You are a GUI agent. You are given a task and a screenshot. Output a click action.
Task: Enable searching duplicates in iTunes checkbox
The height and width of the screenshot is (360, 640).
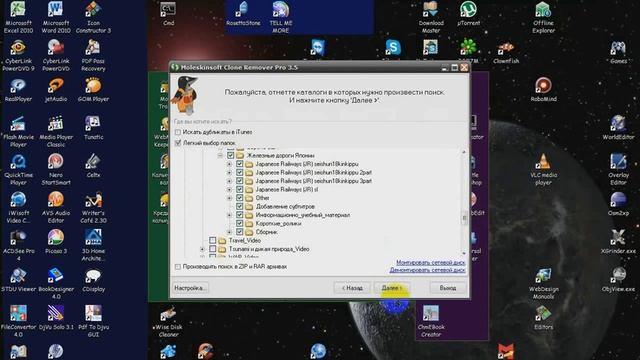178,132
